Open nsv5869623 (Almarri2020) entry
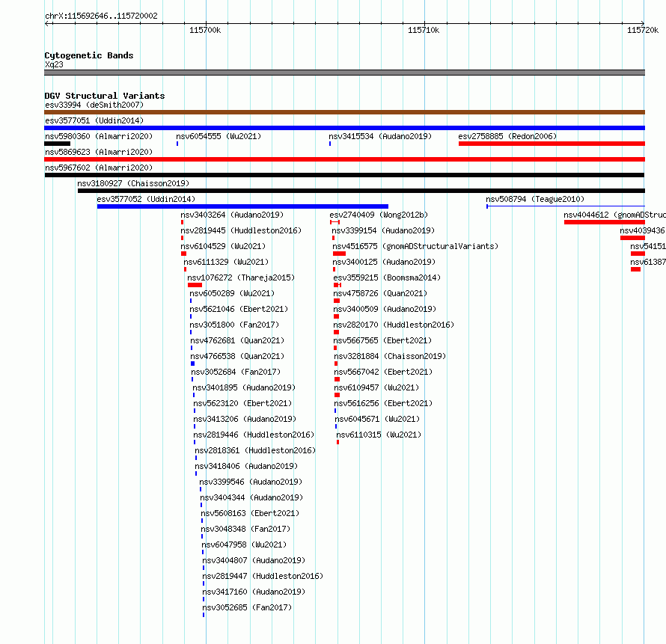Screen dimensions: 666x644 (99, 152)
